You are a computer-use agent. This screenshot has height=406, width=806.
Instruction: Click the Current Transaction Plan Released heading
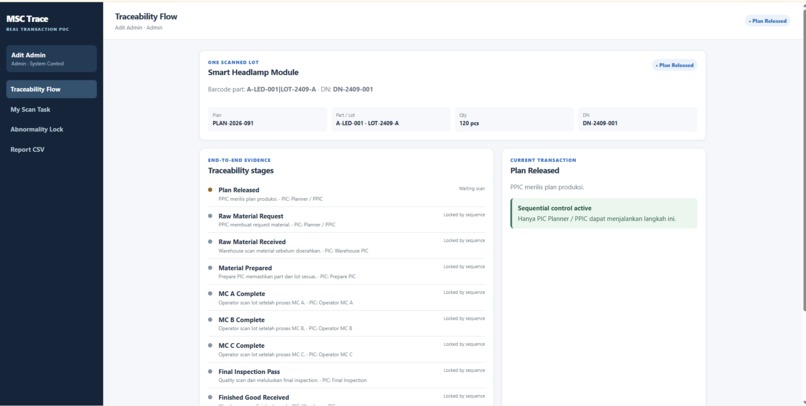pyautogui.click(x=535, y=171)
